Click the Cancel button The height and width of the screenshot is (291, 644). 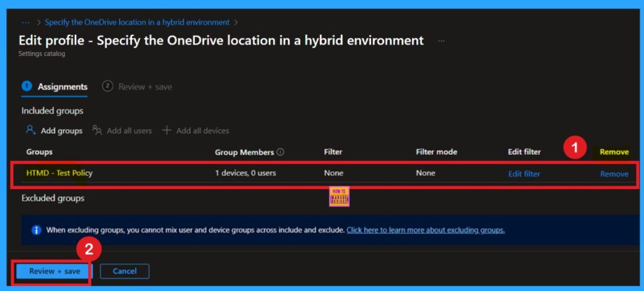[x=125, y=271]
